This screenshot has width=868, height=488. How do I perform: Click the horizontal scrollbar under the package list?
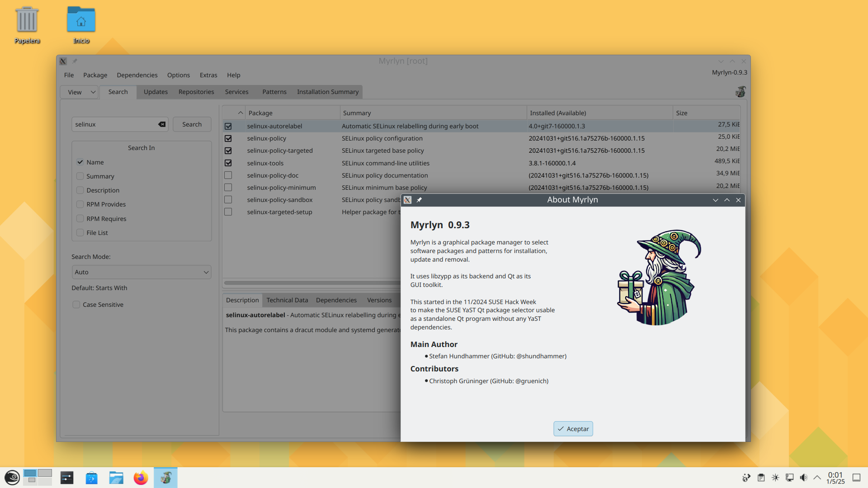point(312,283)
